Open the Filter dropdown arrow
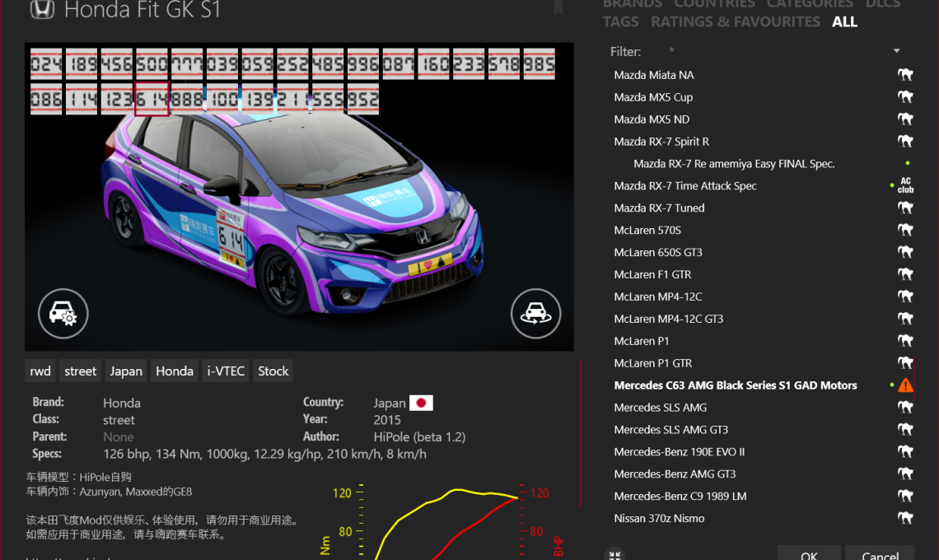Screen dimensions: 939x560 coord(896,51)
